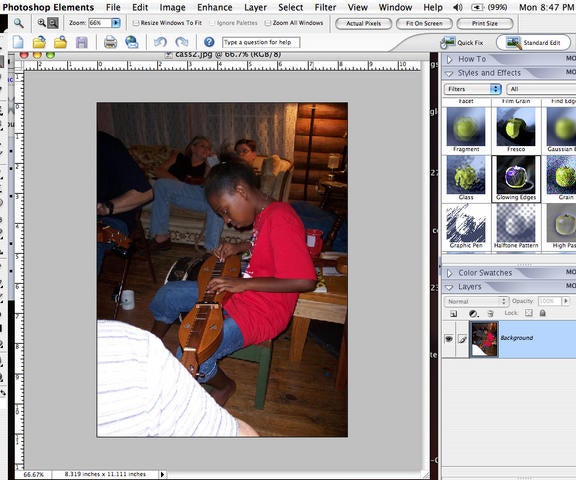Hide the Background layer eye icon
This screenshot has width=576, height=480.
[449, 339]
